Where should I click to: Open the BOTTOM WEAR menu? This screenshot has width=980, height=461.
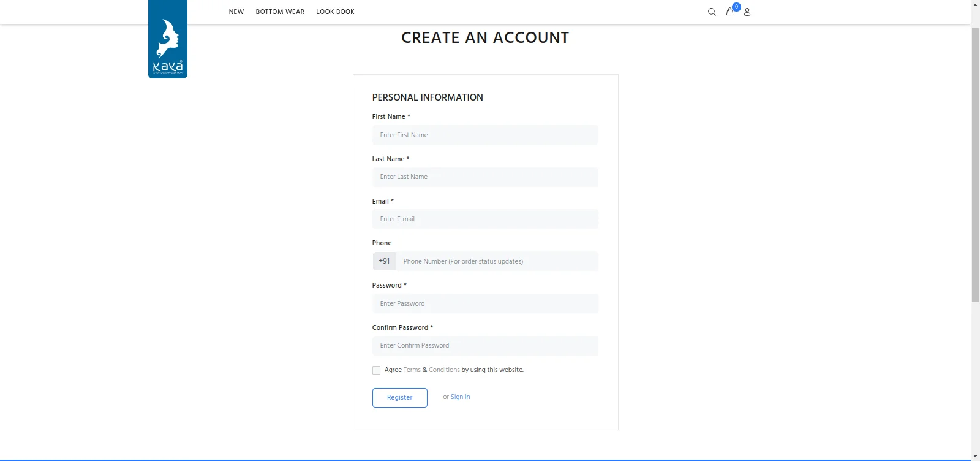[280, 12]
